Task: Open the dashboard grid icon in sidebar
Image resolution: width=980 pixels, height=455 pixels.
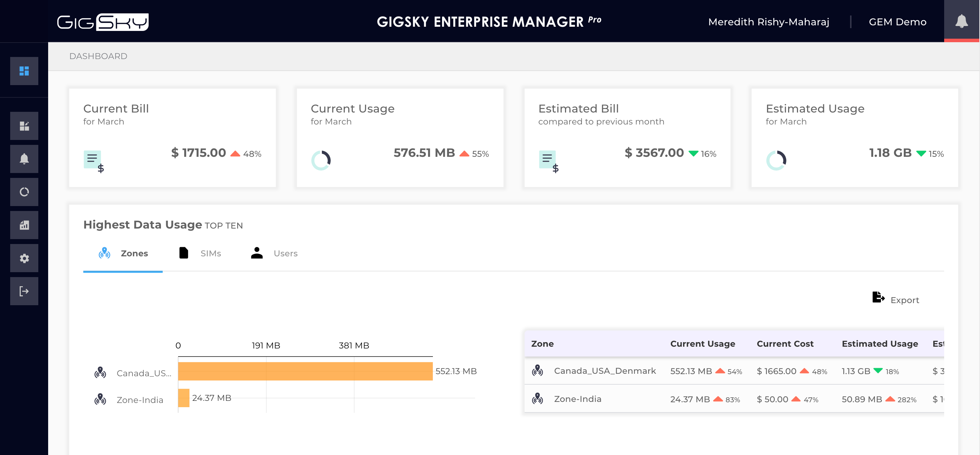Action: pyautogui.click(x=24, y=71)
